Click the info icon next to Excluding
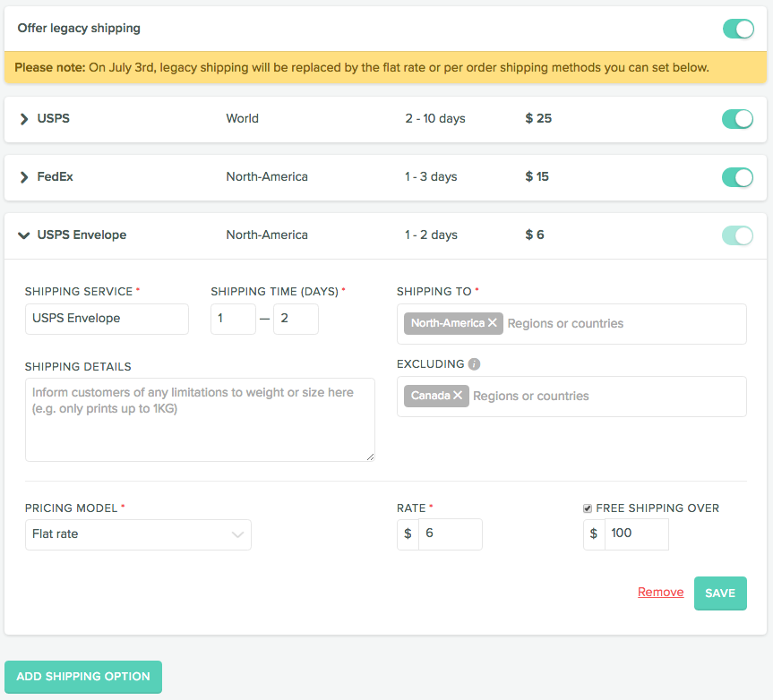 point(475,364)
